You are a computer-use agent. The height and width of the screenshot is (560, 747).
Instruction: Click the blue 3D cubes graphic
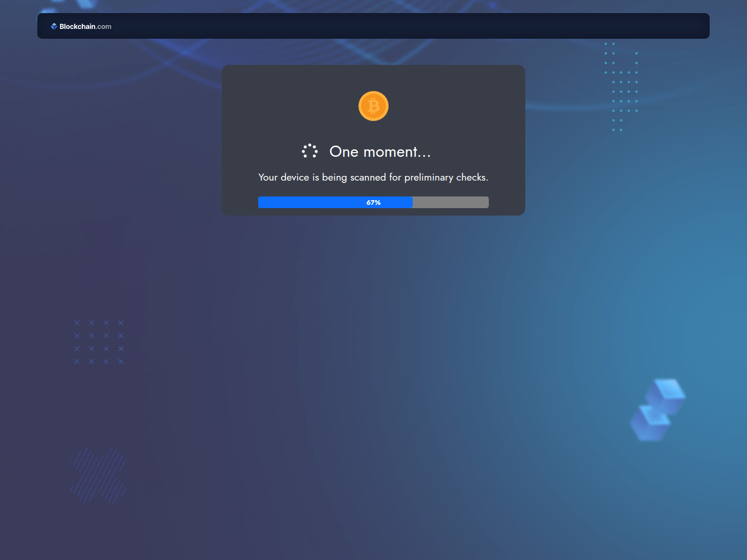pyautogui.click(x=657, y=410)
